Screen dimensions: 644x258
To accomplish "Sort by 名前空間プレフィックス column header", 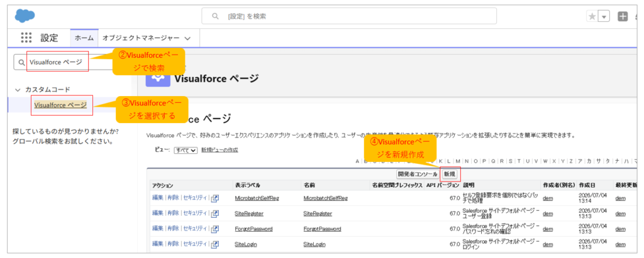I will click(x=397, y=185).
